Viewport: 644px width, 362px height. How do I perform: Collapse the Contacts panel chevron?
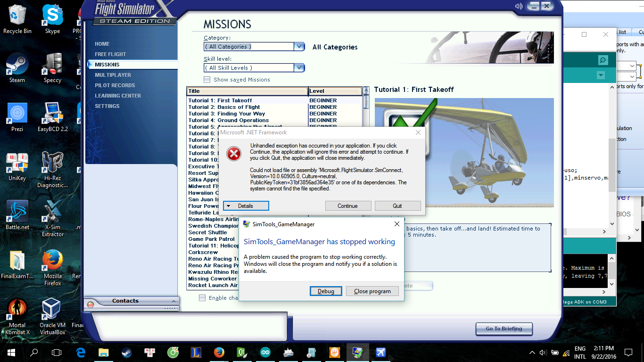(x=174, y=301)
